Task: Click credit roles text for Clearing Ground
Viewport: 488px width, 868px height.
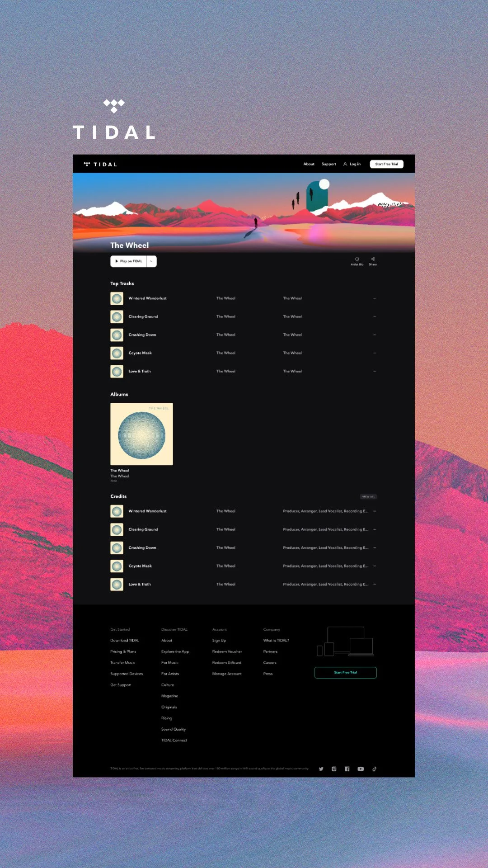Action: tap(326, 529)
